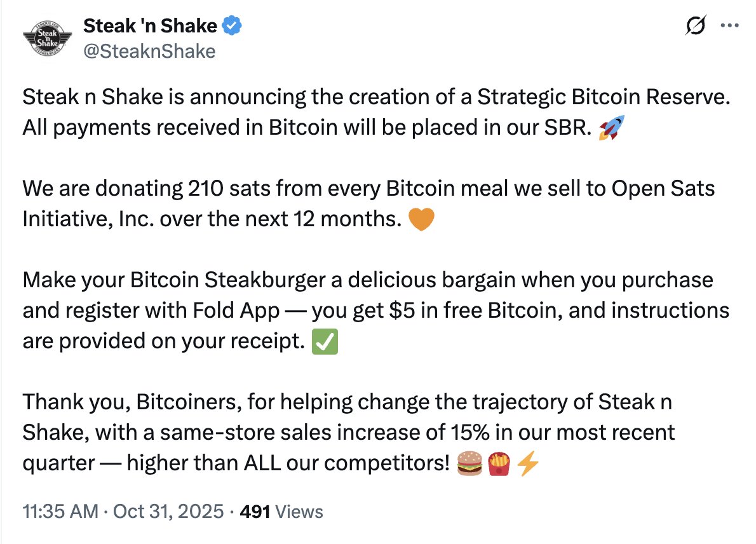Click the rocket emoji after SBR

tap(612, 128)
